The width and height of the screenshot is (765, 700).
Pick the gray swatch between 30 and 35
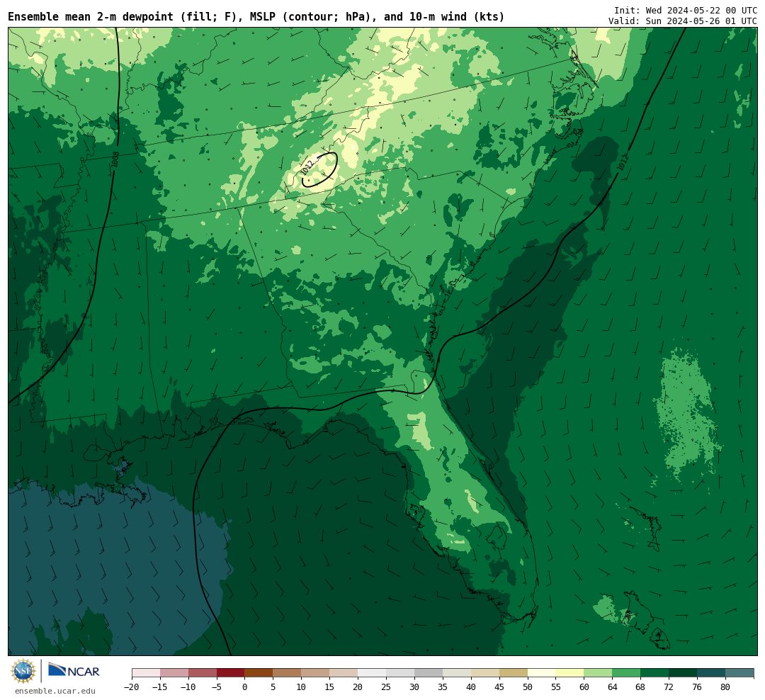pos(429,673)
